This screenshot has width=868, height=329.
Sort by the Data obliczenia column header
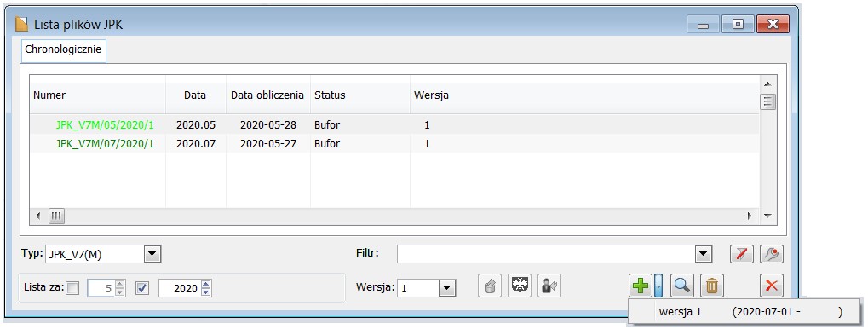click(268, 95)
